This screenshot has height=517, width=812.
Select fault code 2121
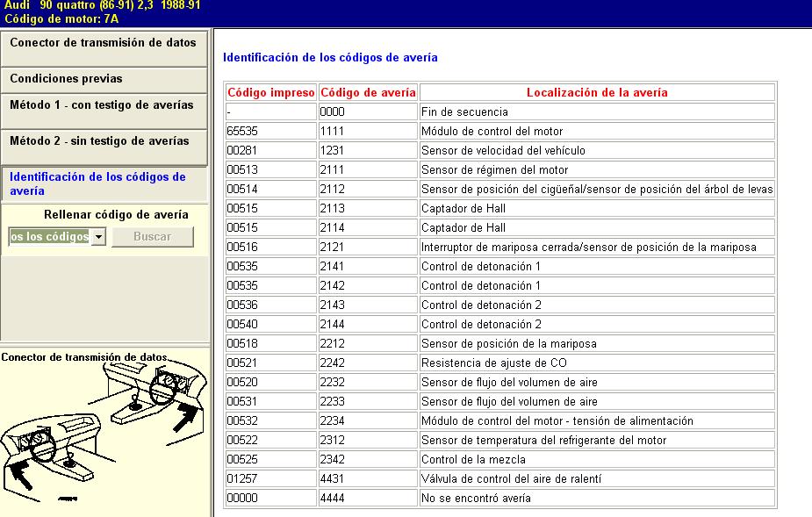tap(368, 248)
